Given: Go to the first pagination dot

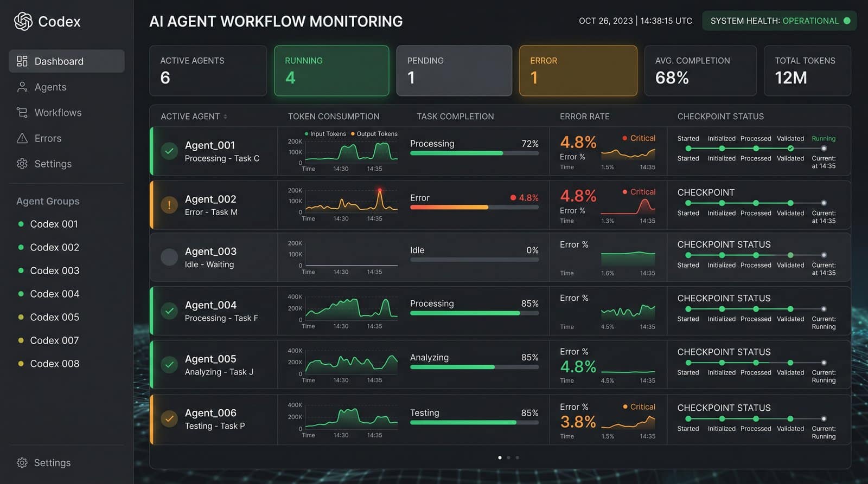Looking at the screenshot, I should (500, 457).
